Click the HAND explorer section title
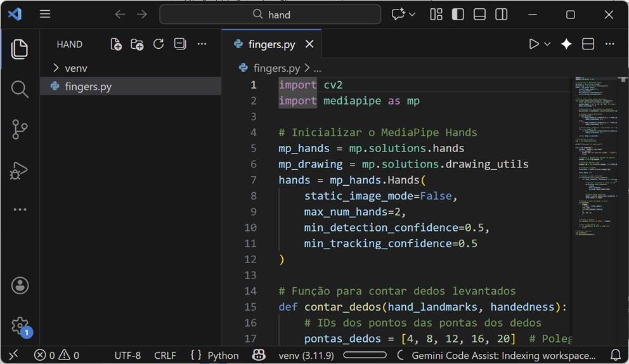This screenshot has width=629, height=364. [x=69, y=44]
